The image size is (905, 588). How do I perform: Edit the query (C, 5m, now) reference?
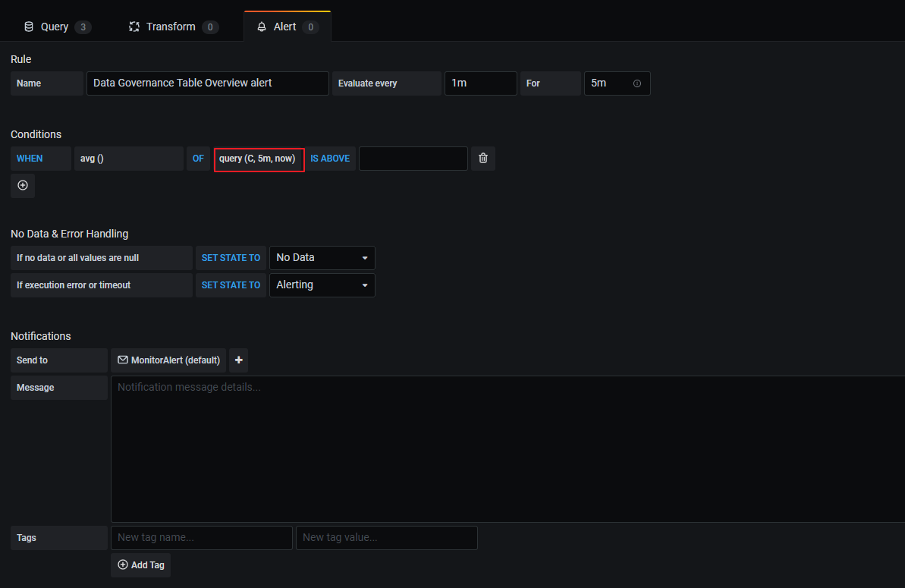pyautogui.click(x=259, y=159)
